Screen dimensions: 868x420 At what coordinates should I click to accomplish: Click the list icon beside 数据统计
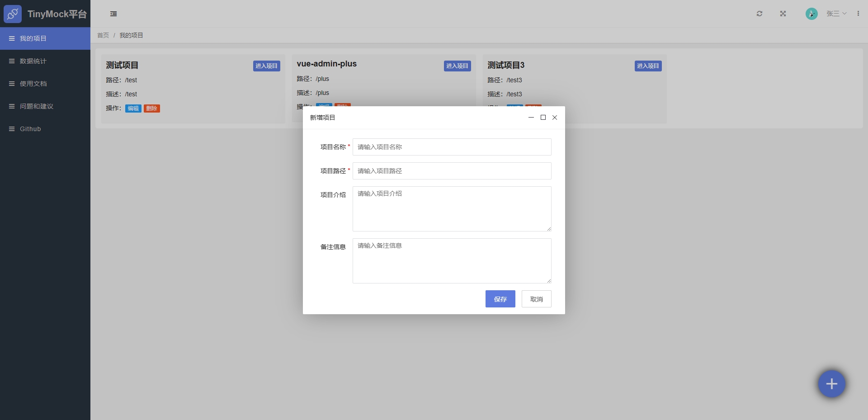(12, 61)
